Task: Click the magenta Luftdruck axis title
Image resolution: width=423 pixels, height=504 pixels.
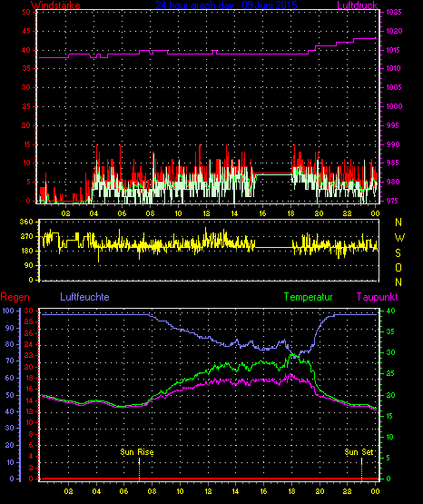Action: point(357,5)
